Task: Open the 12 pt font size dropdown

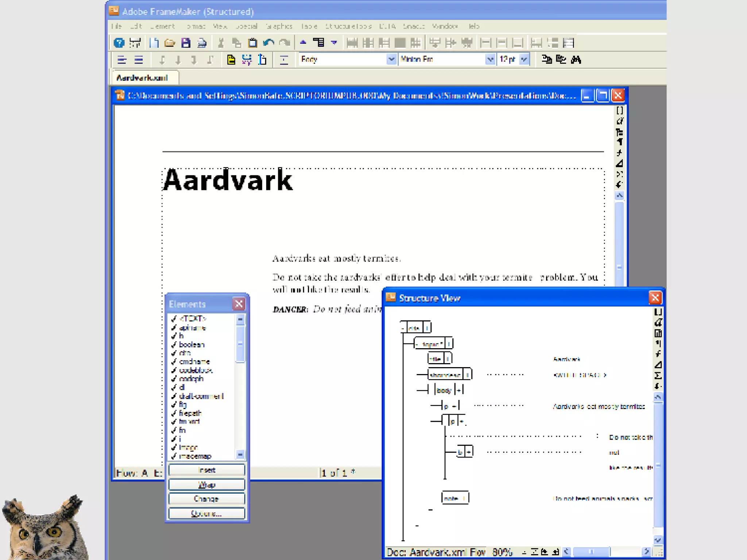Action: click(x=524, y=59)
